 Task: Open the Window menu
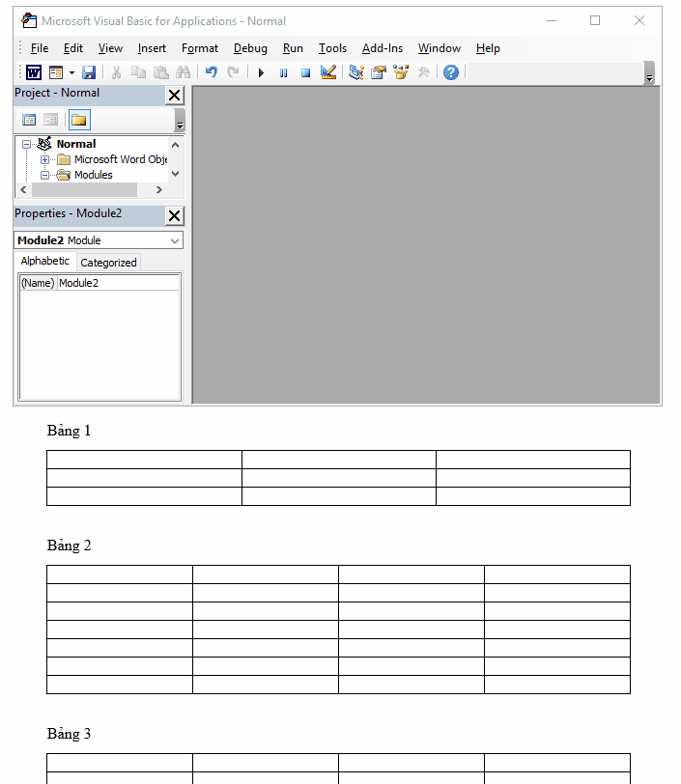[440, 48]
